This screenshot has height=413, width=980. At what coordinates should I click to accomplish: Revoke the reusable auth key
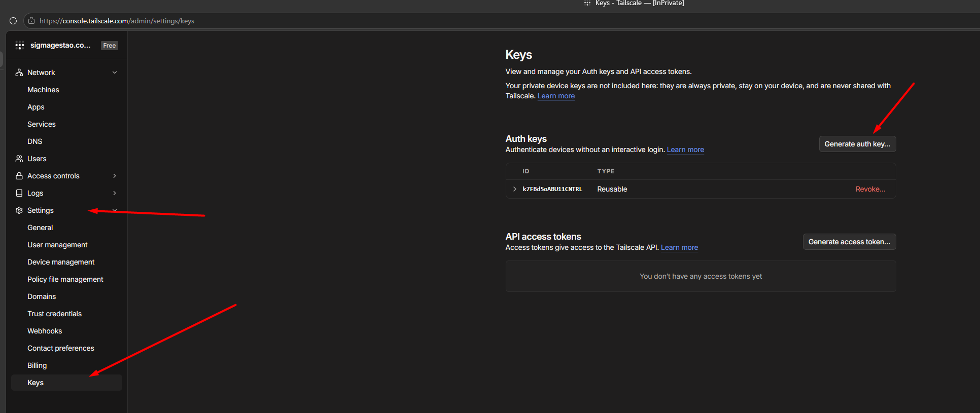(870, 189)
